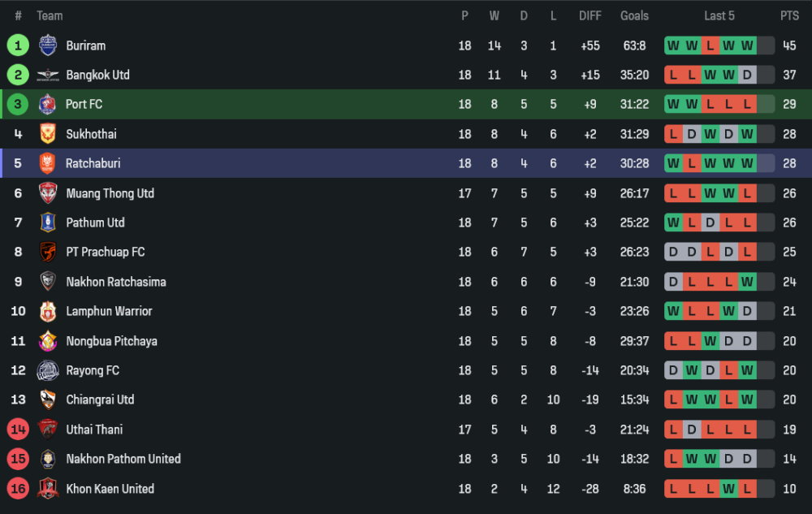Click the Port FC club crest
This screenshot has height=514, width=812.
tap(48, 105)
